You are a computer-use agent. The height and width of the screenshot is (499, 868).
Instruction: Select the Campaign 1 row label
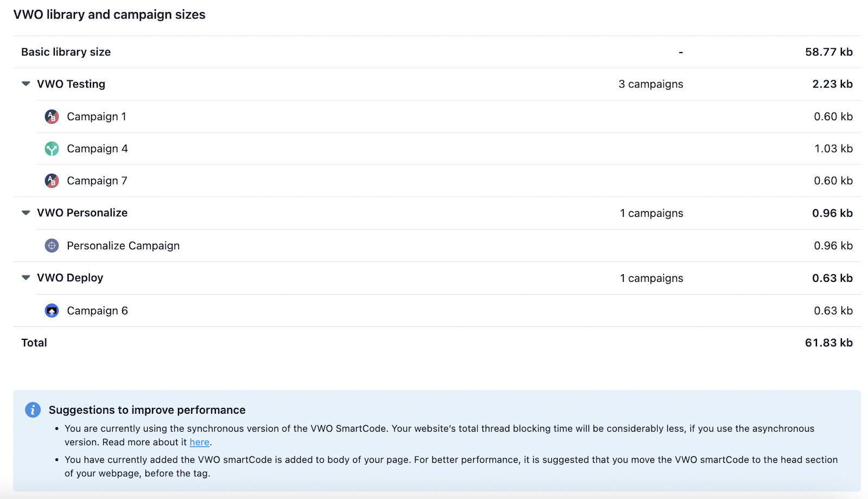point(97,117)
